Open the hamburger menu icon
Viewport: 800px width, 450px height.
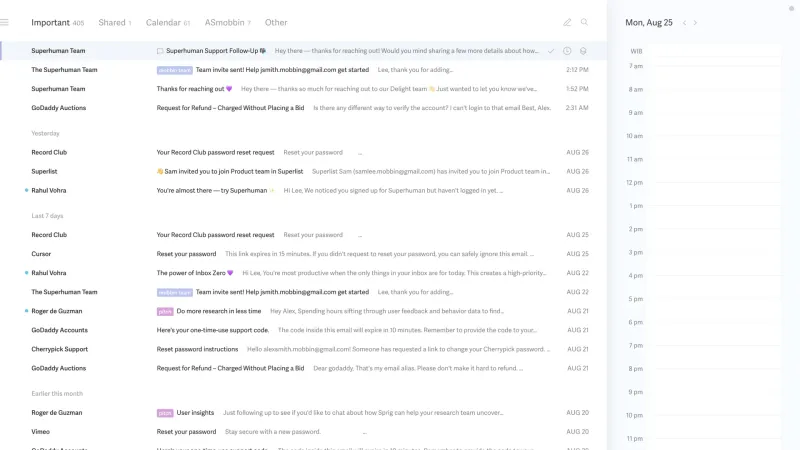point(4,22)
